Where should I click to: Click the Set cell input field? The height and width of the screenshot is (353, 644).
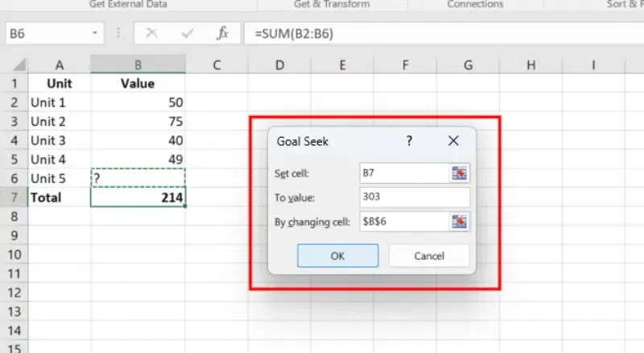click(404, 172)
